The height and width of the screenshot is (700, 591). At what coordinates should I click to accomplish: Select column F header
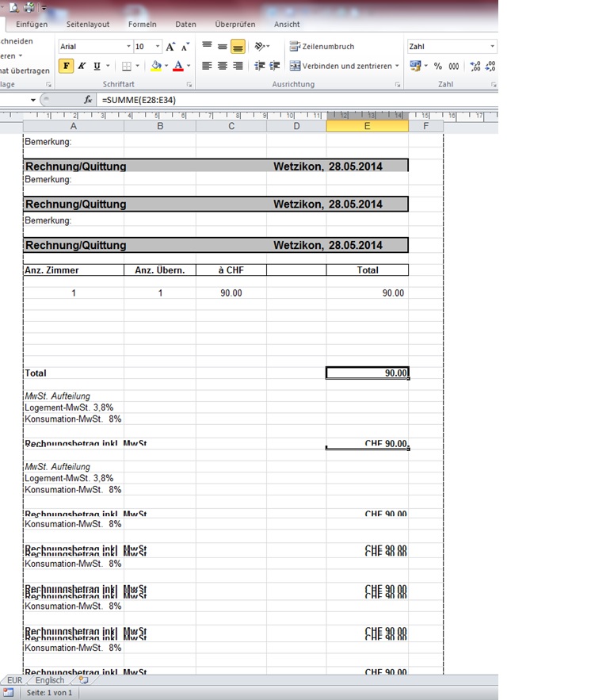tap(426, 126)
